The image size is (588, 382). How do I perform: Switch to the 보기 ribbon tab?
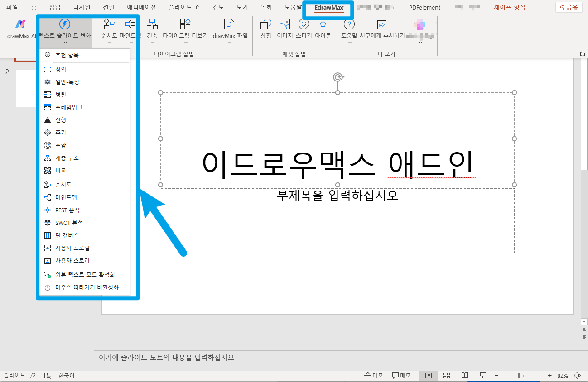tap(242, 7)
